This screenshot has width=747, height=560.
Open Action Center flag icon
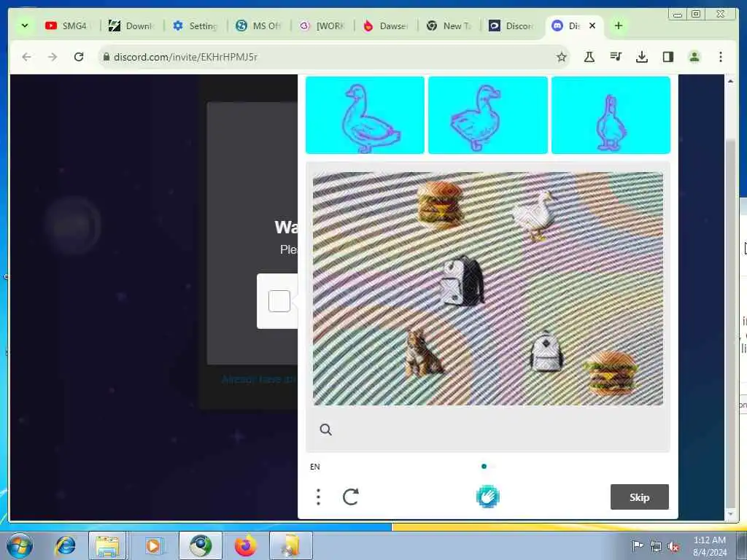(x=637, y=545)
